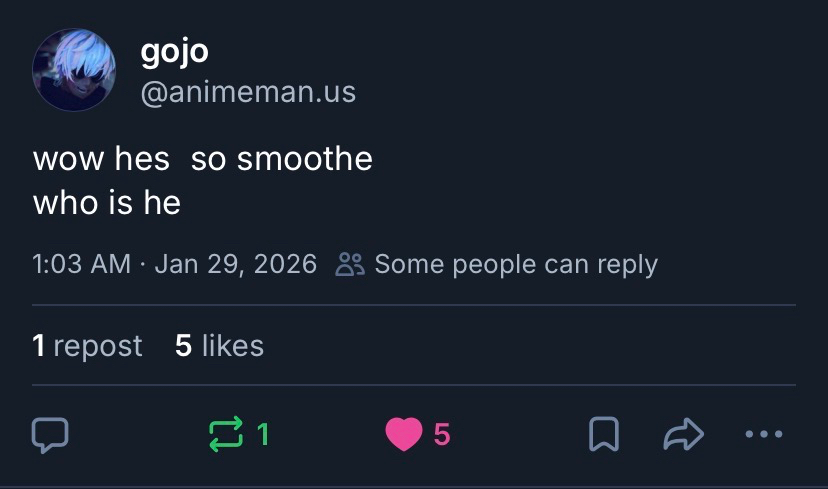The image size is (828, 489).
Task: Click the pink like count number
Action: (x=442, y=434)
